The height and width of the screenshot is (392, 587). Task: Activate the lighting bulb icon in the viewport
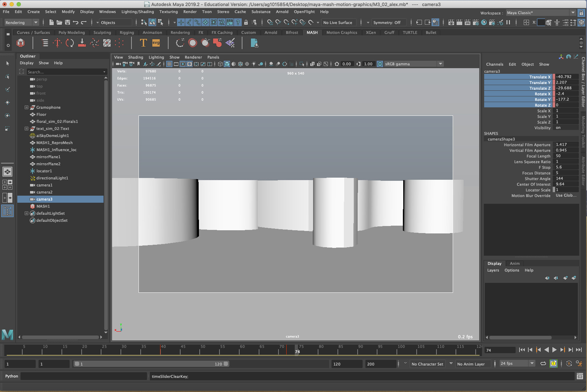coord(254,64)
